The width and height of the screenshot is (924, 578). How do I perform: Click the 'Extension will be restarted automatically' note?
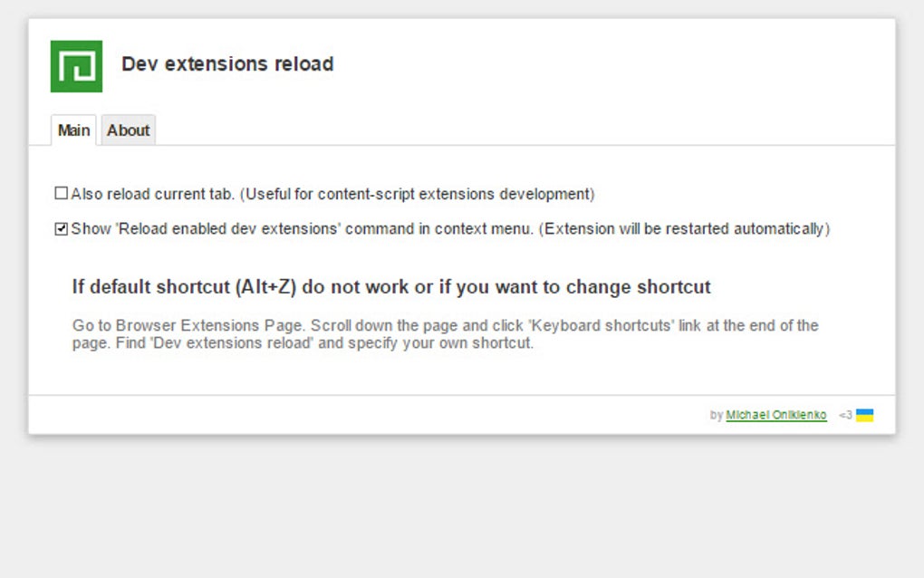point(684,229)
